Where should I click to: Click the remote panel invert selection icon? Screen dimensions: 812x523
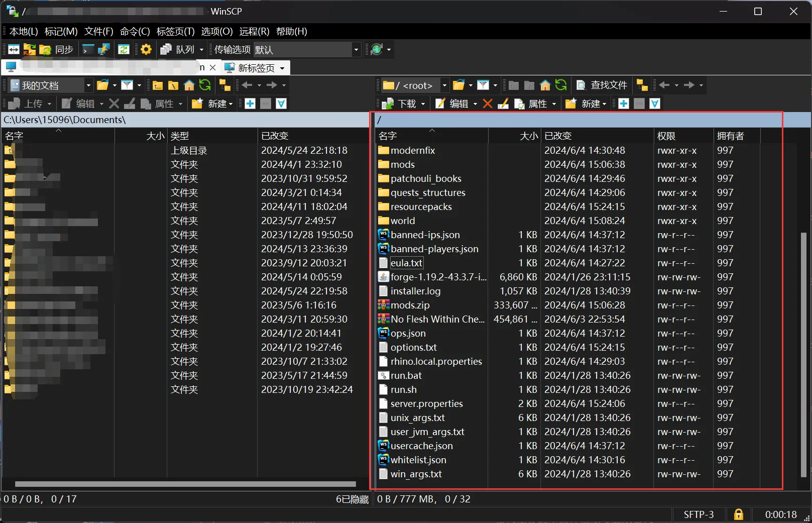pos(655,103)
